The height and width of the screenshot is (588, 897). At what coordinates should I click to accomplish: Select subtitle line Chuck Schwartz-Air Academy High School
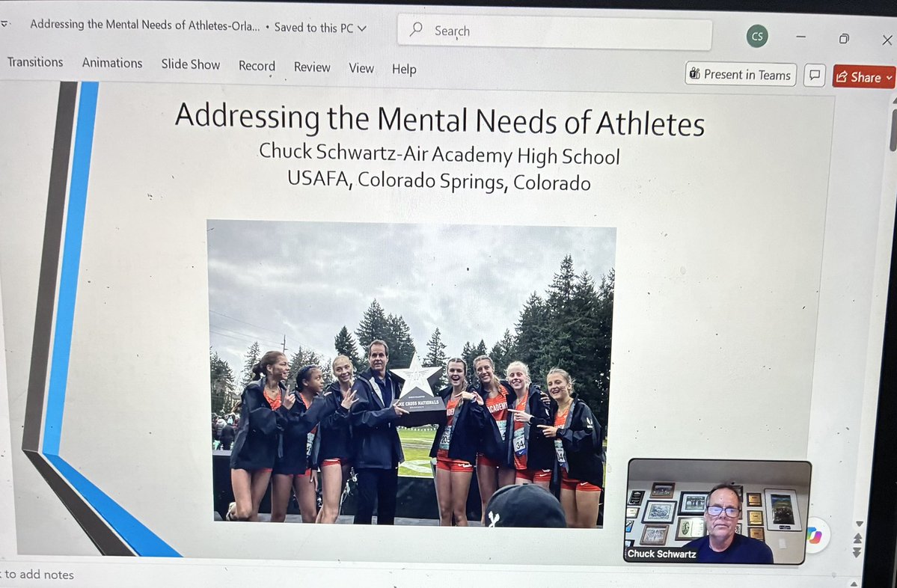(439, 154)
